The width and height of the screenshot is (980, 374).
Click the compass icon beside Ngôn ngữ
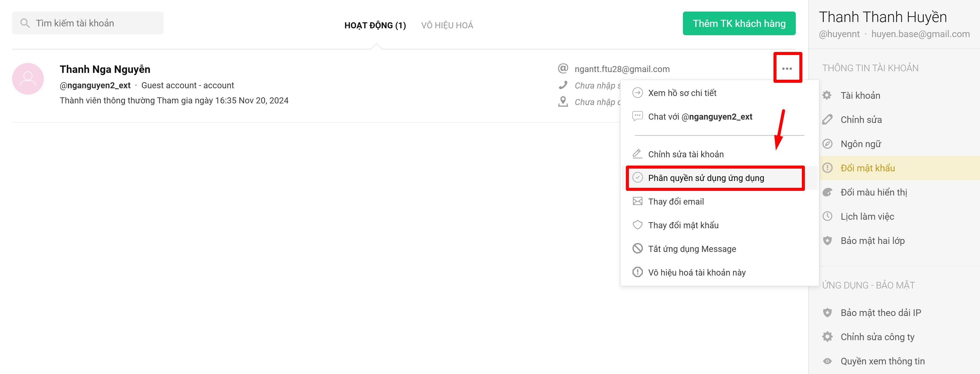pyautogui.click(x=827, y=144)
